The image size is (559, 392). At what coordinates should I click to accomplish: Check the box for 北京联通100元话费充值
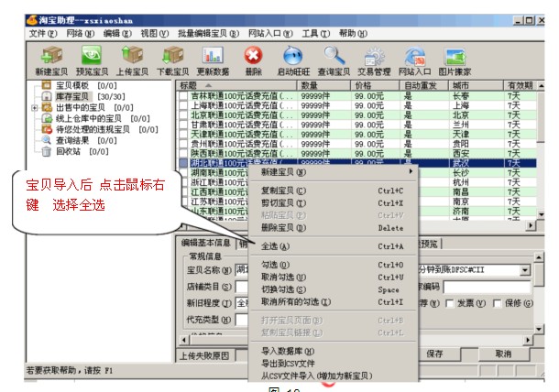point(183,115)
